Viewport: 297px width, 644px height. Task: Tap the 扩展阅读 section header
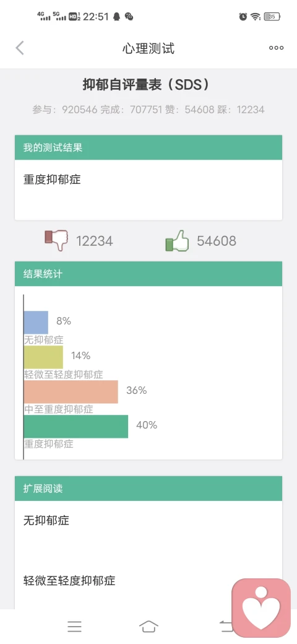point(148,489)
